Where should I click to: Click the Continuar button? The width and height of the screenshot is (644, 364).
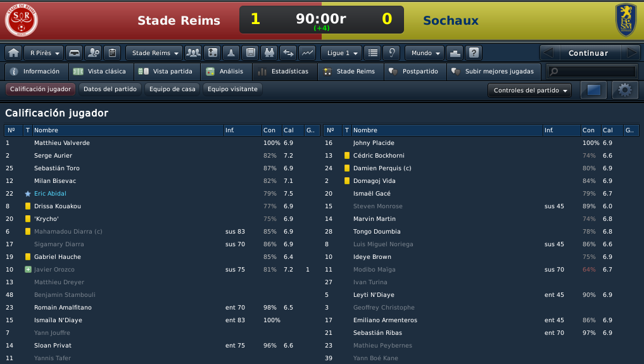[588, 53]
